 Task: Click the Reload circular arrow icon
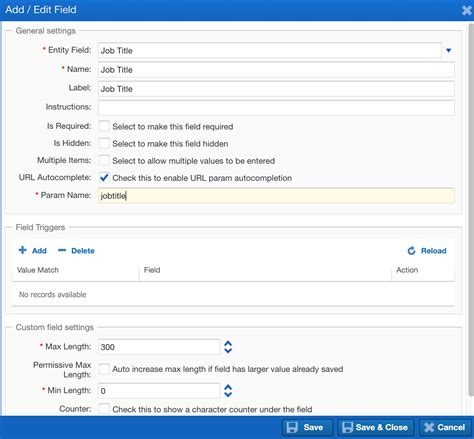tap(412, 251)
